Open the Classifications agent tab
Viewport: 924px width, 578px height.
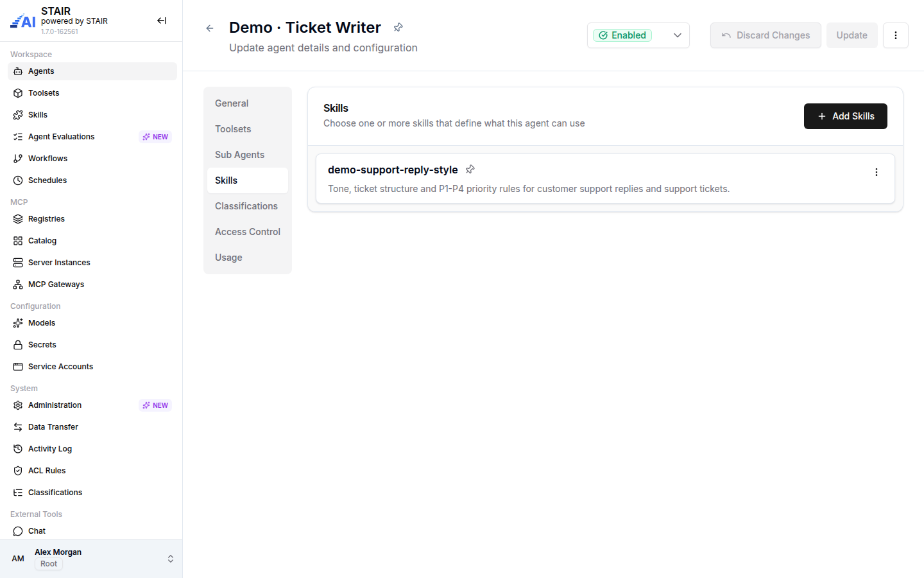click(x=248, y=206)
